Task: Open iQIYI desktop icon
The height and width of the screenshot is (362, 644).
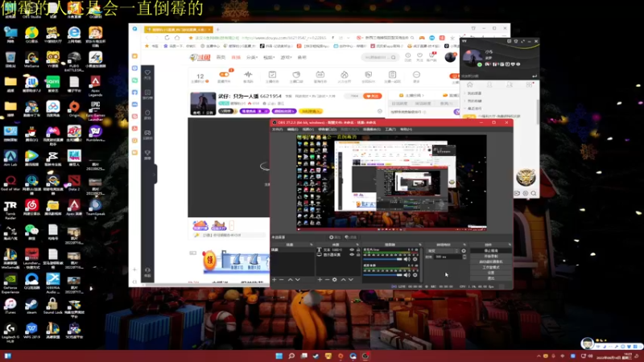Action: [x=52, y=84]
